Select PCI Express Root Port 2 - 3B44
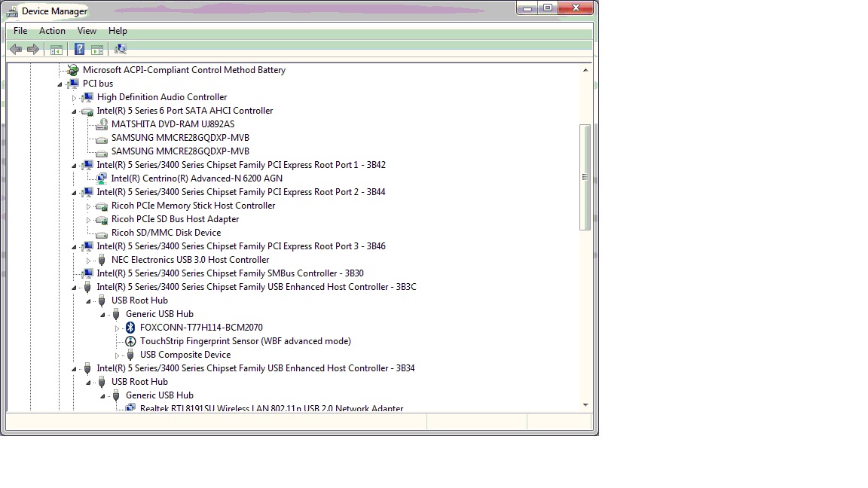Screen dimensions: 868x488 pyautogui.click(x=241, y=192)
